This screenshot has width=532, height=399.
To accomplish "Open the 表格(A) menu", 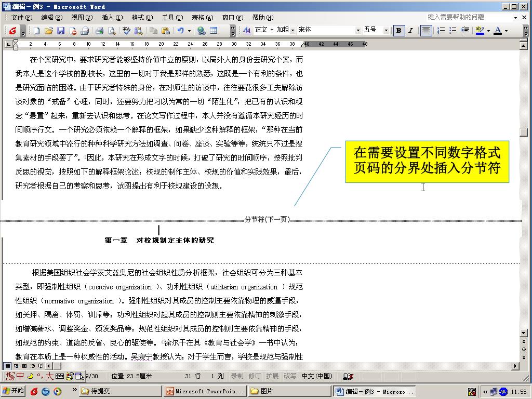I will 203,17.
